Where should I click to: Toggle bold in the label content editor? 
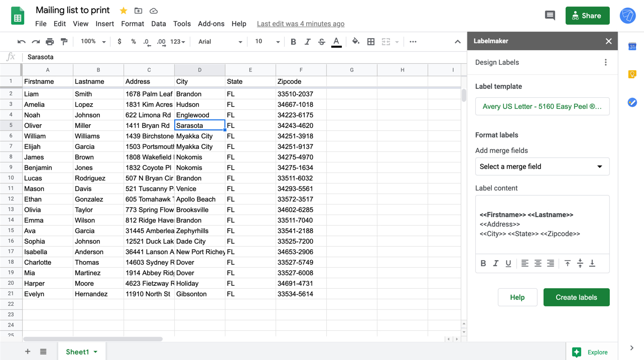(x=483, y=263)
